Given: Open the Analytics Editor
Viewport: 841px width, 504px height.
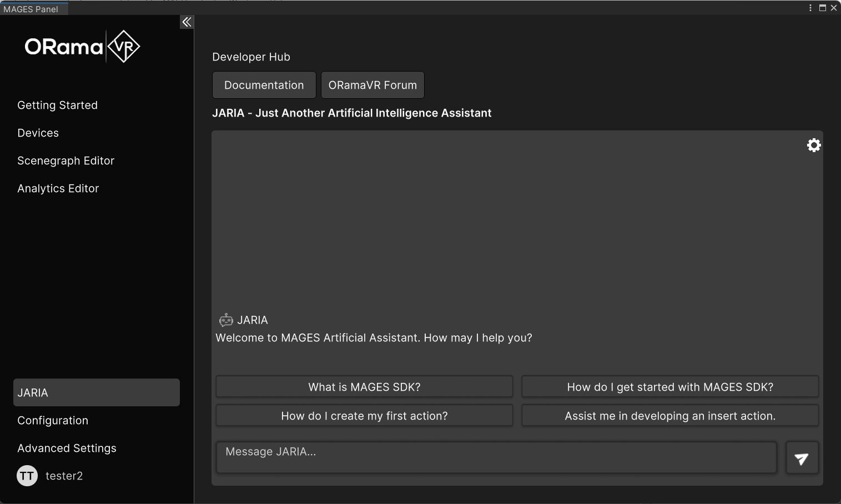Looking at the screenshot, I should point(58,188).
